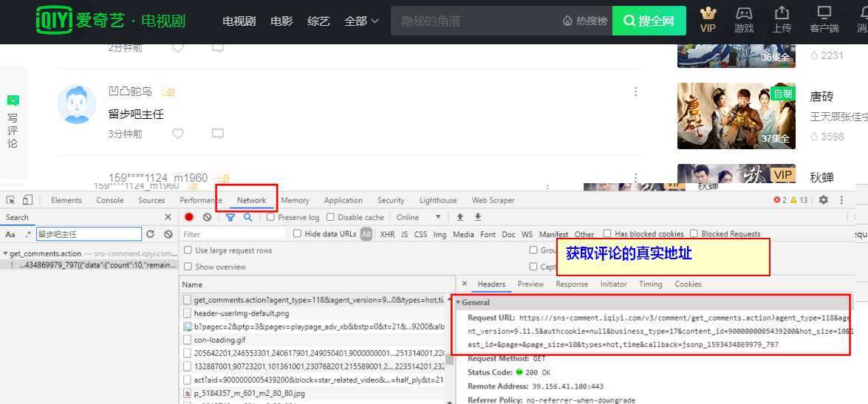The width and height of the screenshot is (868, 404).
Task: Open the 客户端 client icon
Action: tap(824, 21)
